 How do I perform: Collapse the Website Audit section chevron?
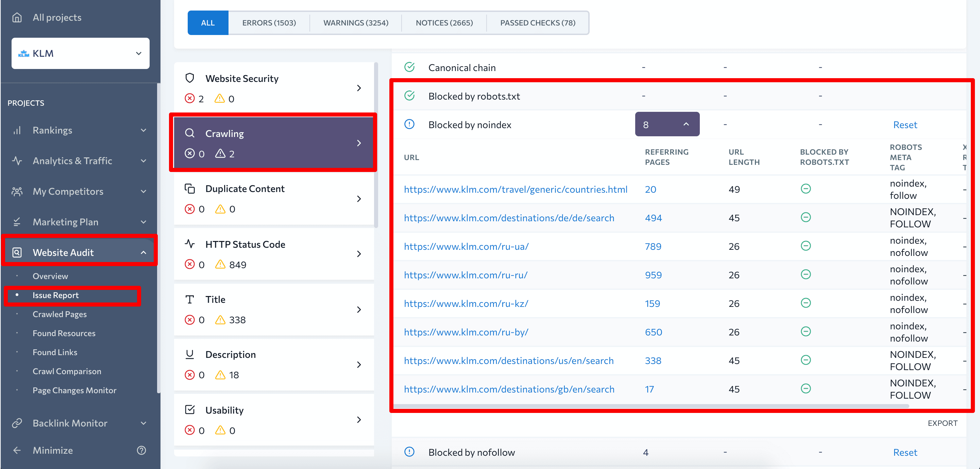point(143,253)
